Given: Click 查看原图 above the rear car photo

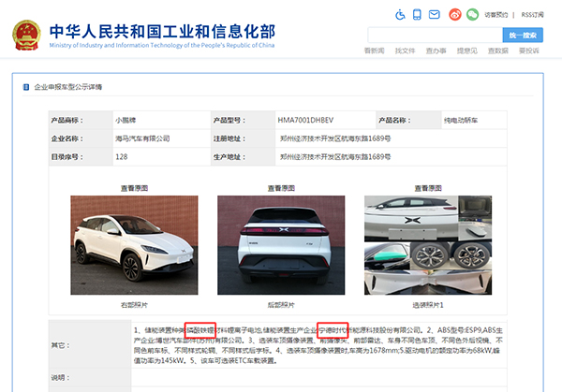Looking at the screenshot, I should point(281,188).
